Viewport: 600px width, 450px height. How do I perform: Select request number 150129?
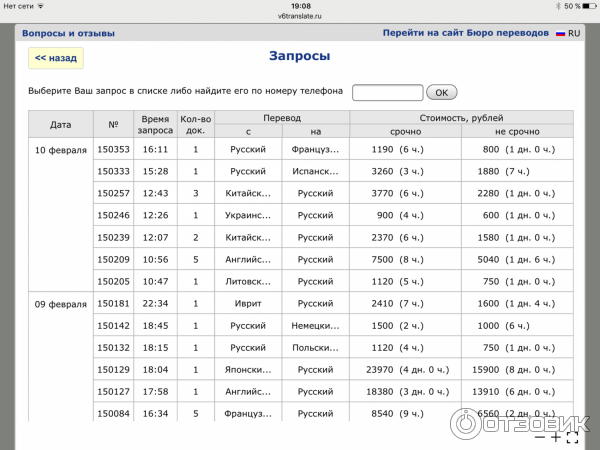click(113, 369)
